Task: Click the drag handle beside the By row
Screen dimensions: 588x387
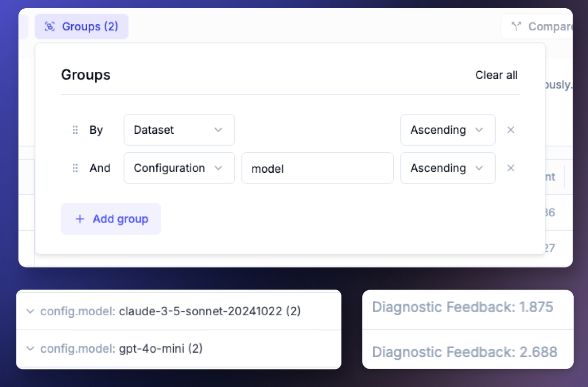Action: pos(75,130)
